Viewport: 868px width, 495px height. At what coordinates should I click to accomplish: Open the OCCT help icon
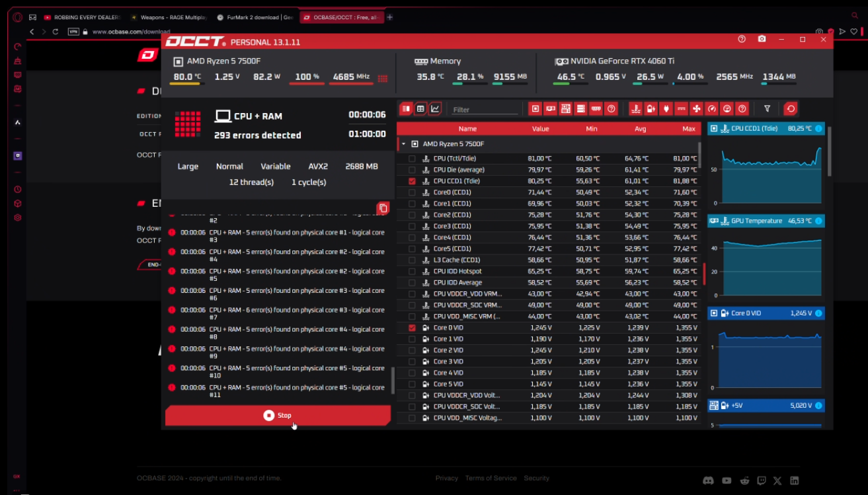point(742,40)
